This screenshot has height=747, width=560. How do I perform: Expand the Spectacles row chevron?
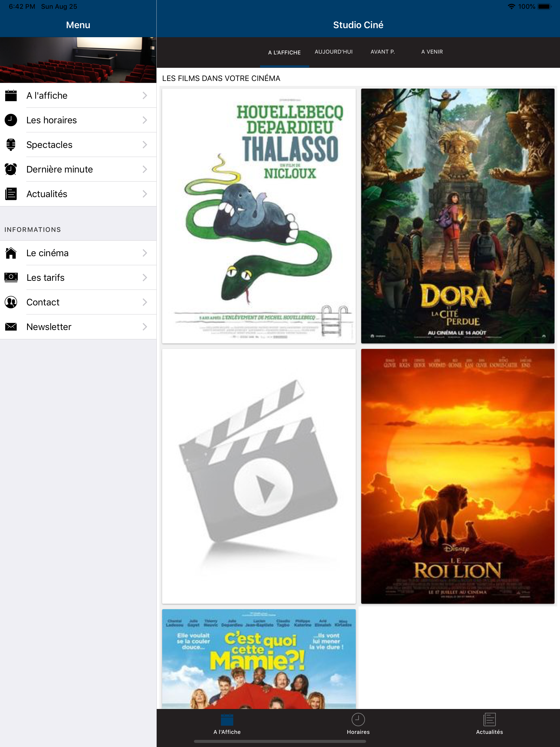click(x=145, y=145)
